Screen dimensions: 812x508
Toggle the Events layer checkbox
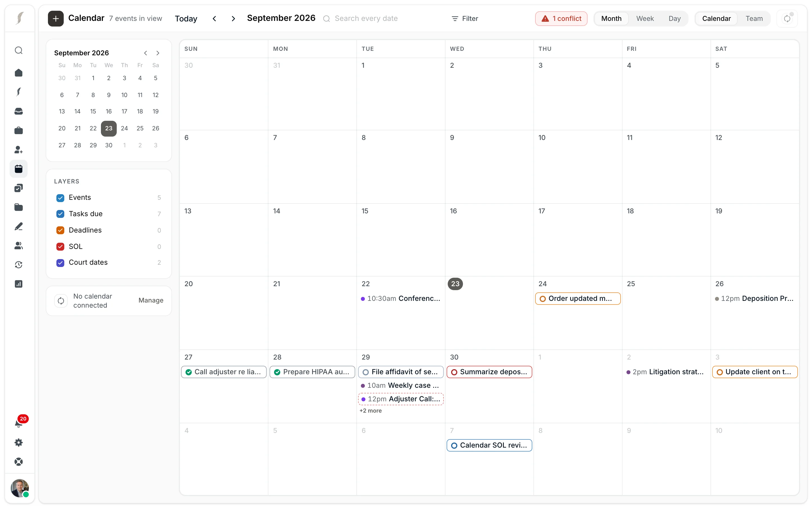[x=60, y=198]
